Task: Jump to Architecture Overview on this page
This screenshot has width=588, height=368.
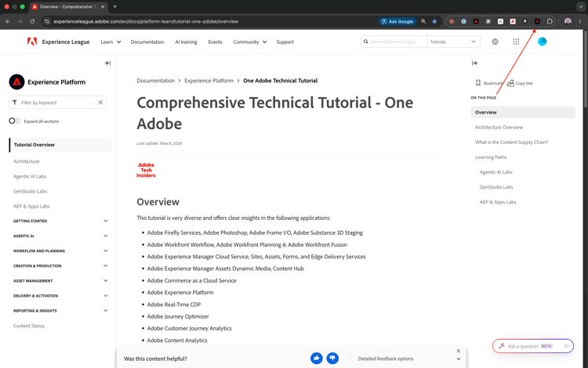Action: pyautogui.click(x=499, y=128)
